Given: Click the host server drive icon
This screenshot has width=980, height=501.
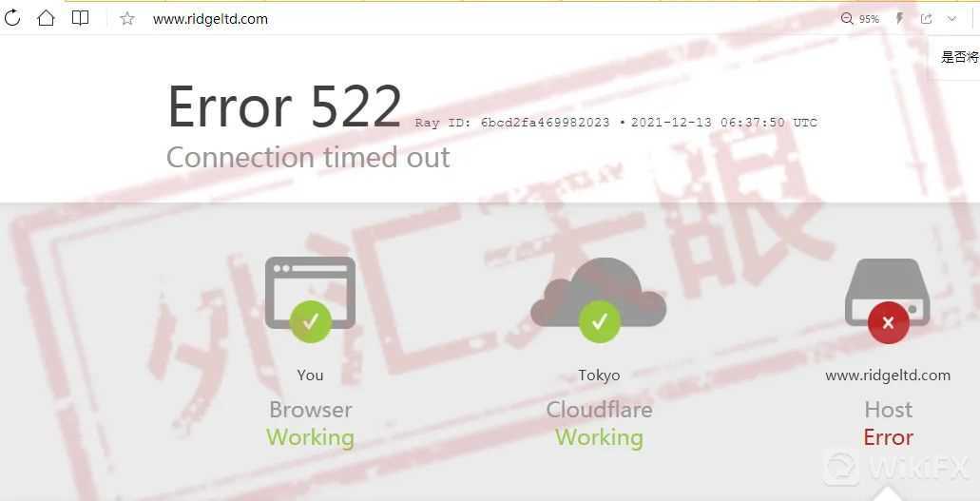Looking at the screenshot, I should point(888,293).
